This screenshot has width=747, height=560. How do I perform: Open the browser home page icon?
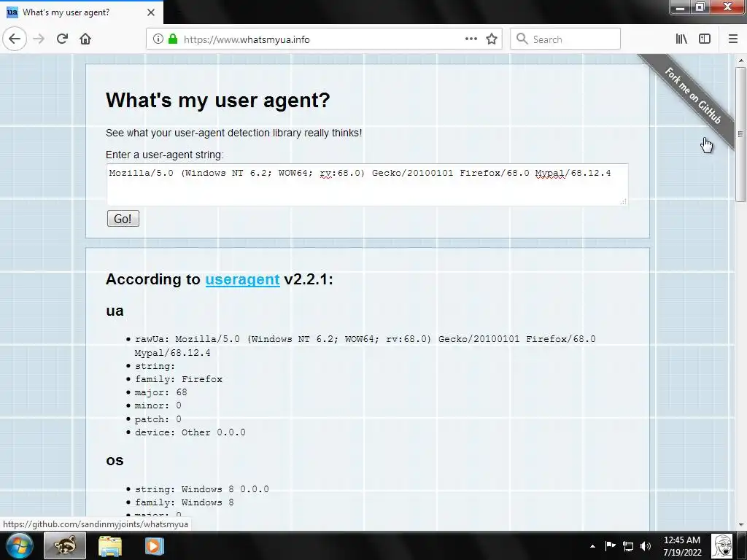(85, 39)
